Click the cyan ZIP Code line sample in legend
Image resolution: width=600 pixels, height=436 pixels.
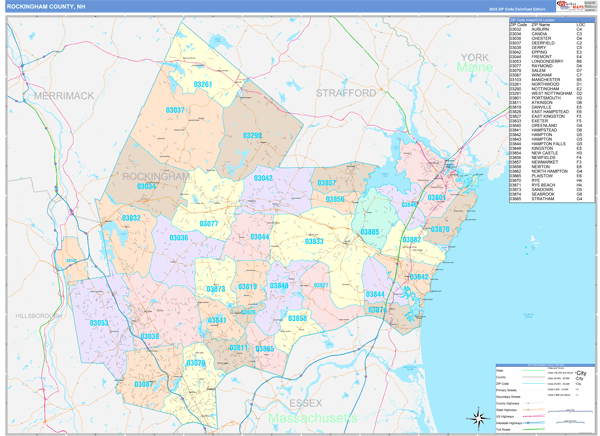(533, 384)
